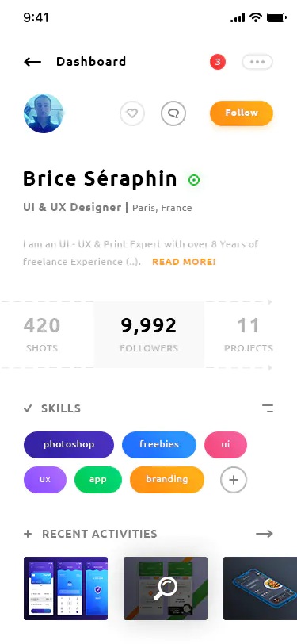Screen dimensions: 297x644
Task: Open the three-dots more options menu
Action: click(257, 62)
